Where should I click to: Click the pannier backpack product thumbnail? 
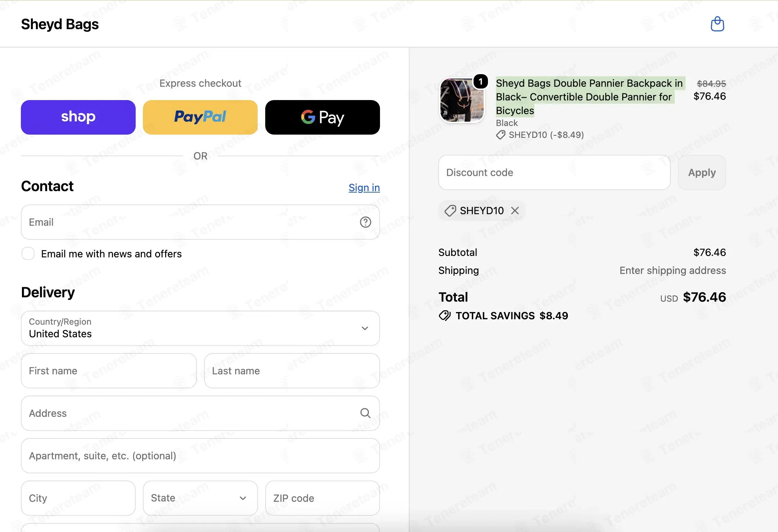point(462,100)
